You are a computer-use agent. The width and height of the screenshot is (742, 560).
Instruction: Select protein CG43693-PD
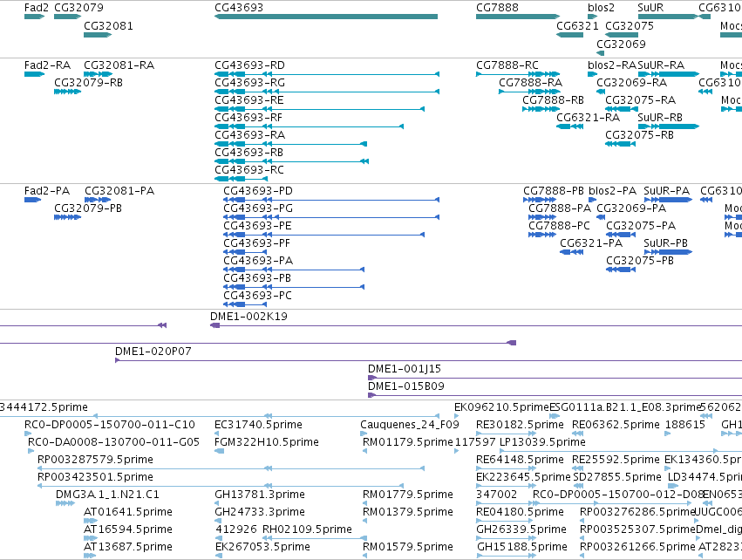point(331,200)
